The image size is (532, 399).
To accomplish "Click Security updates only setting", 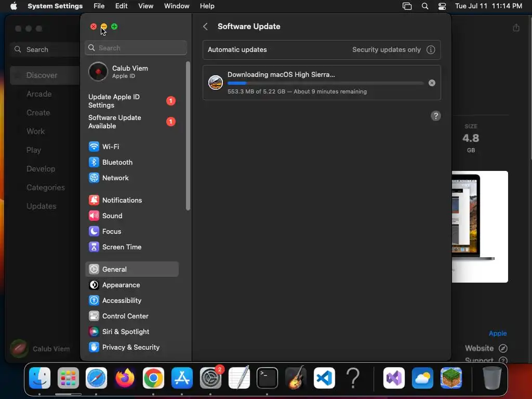I will tap(386, 50).
